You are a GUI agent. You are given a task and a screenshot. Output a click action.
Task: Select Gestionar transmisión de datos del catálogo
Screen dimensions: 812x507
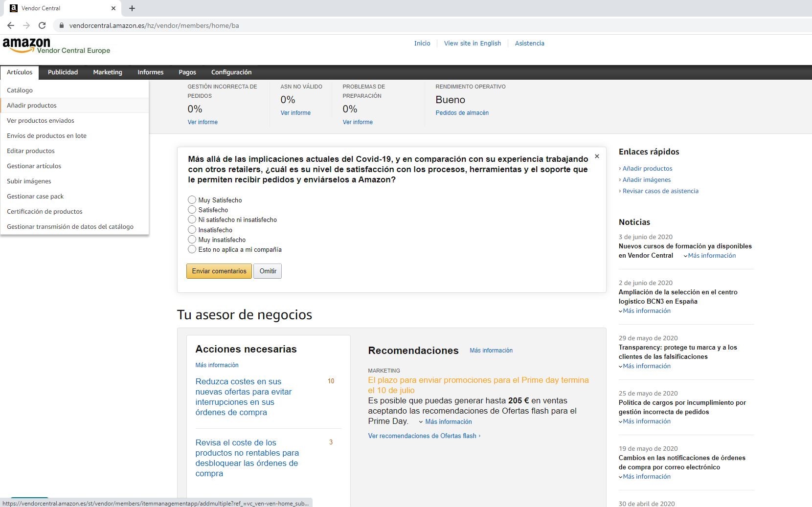pos(74,227)
